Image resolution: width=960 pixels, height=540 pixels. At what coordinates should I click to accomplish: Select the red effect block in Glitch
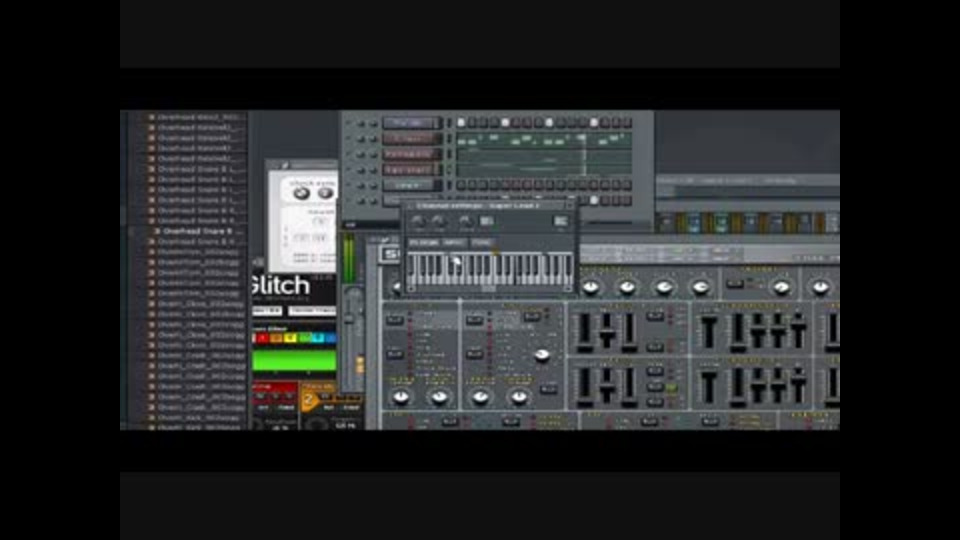pyautogui.click(x=262, y=338)
